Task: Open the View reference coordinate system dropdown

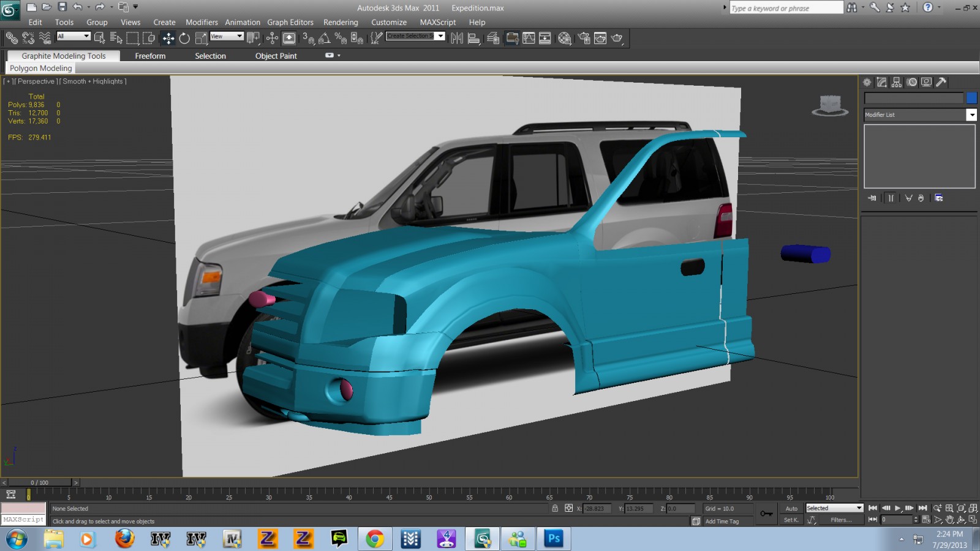Action: (227, 37)
